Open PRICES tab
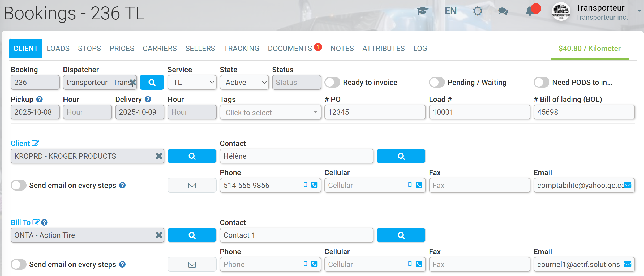 point(122,48)
